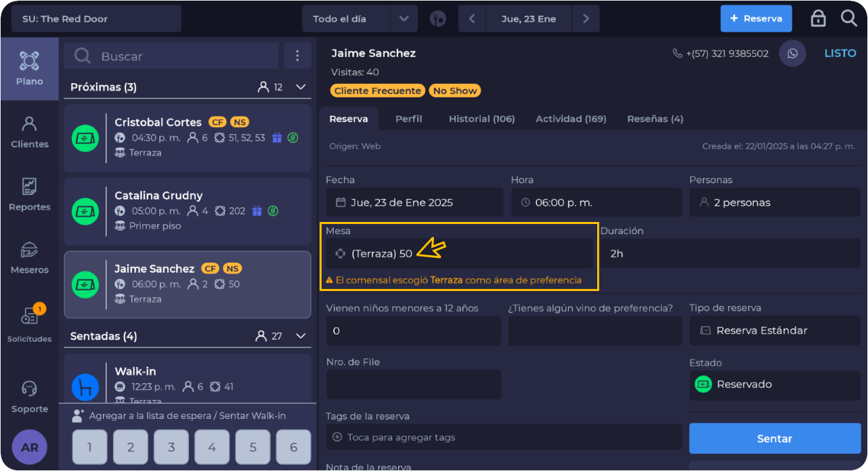Open the Tipo de reserva dropdown

pyautogui.click(x=775, y=331)
